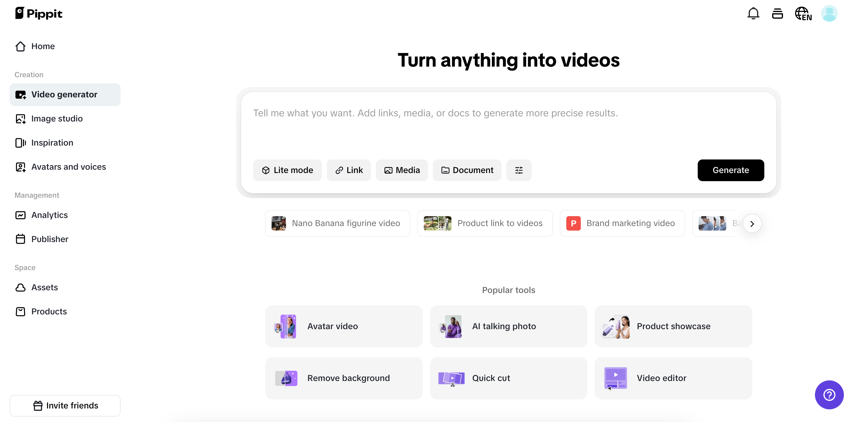The height and width of the screenshot is (422, 868).
Task: Add Media to the prompt
Action: click(402, 170)
